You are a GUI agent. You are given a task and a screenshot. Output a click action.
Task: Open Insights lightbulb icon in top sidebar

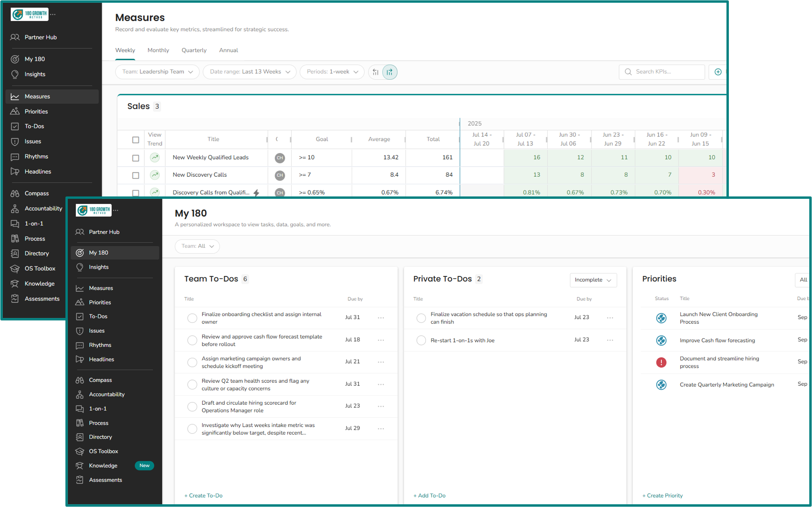coord(15,74)
